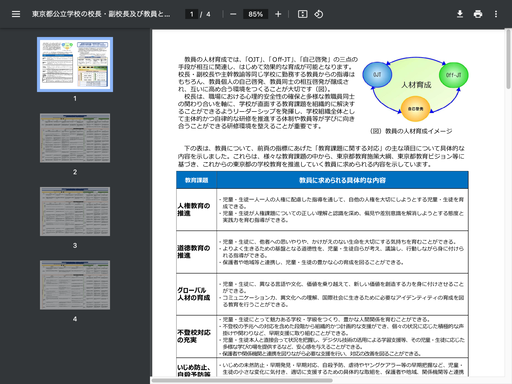Click the print icon
Screen dimensions: 512x384
(x=478, y=14)
